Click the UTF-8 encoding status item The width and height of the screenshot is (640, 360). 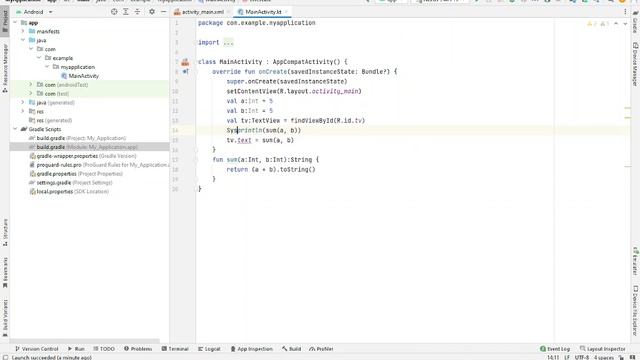pos(582,358)
